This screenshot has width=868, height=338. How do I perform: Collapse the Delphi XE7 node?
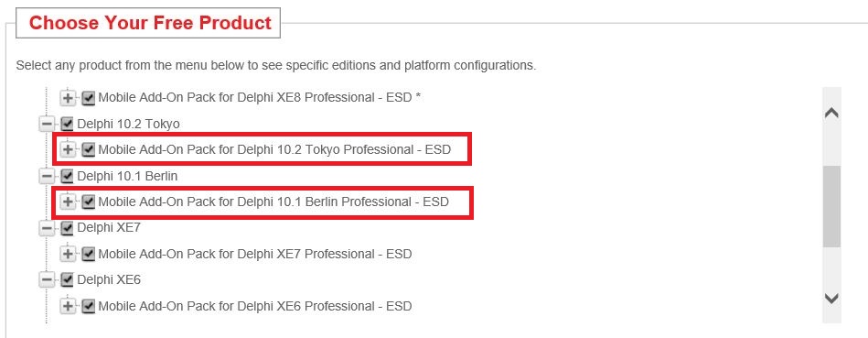click(47, 228)
